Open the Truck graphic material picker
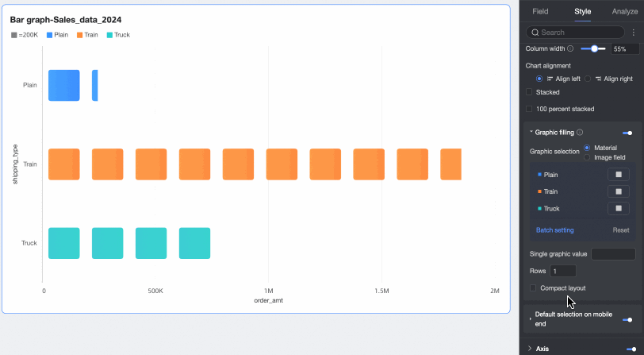This screenshot has height=355, width=644. [x=619, y=208]
